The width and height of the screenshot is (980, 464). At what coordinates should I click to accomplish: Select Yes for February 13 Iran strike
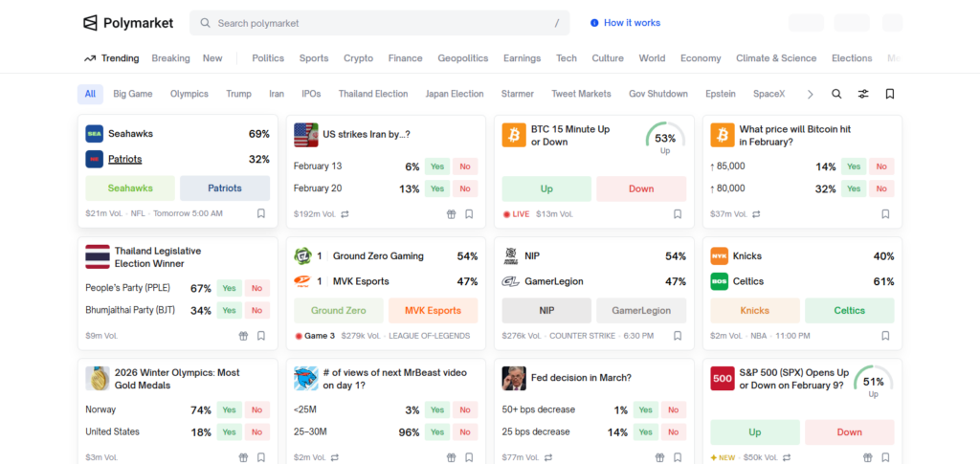pos(437,166)
